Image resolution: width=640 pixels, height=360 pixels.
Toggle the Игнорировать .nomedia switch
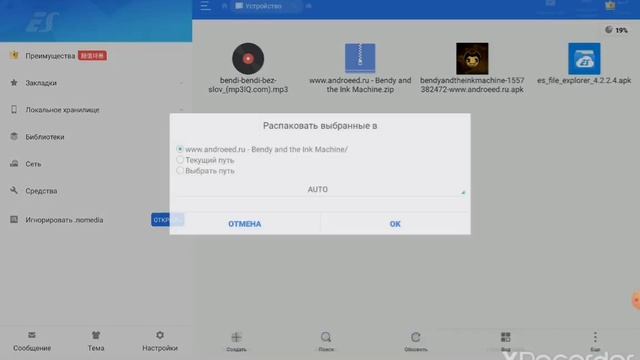click(x=167, y=220)
